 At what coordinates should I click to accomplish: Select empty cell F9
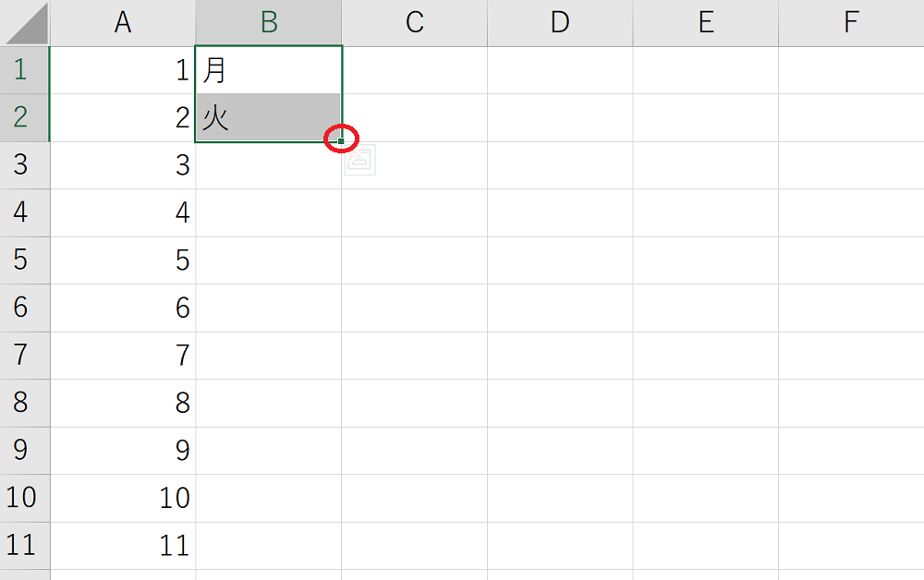tap(851, 451)
